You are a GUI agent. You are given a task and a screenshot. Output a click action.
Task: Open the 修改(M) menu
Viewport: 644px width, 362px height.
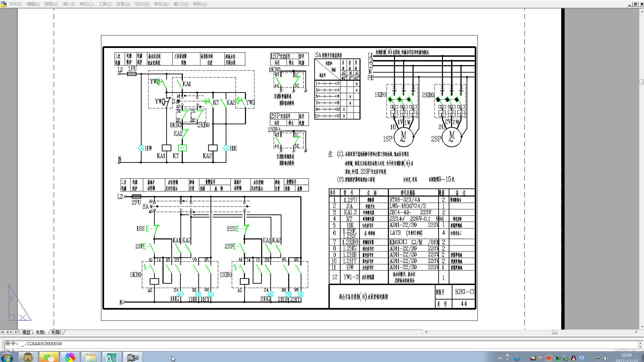click(161, 4)
